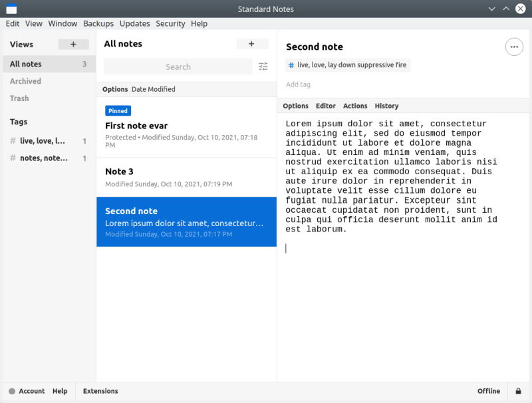Click the Search notes field

coord(178,67)
